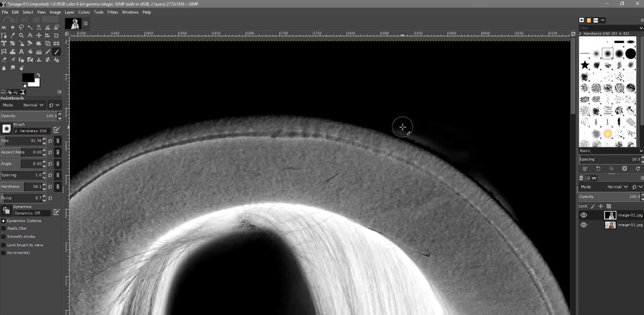This screenshot has width=644, height=315.
Task: Expand the Dynamics Options section
Action: point(3,221)
